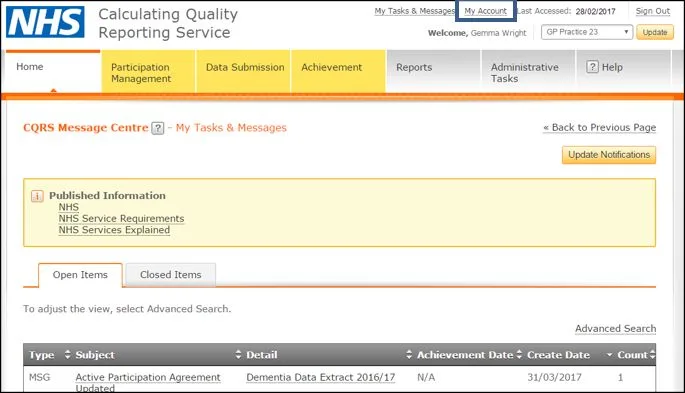The image size is (685, 393).
Task: Open the My Account link
Action: (485, 11)
